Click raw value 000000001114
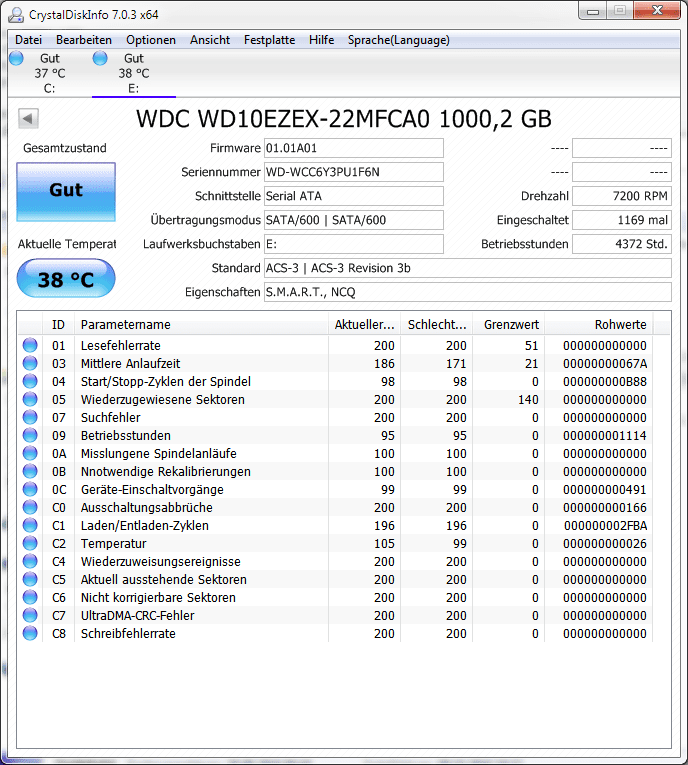This screenshot has height=765, width=688. pos(605,436)
